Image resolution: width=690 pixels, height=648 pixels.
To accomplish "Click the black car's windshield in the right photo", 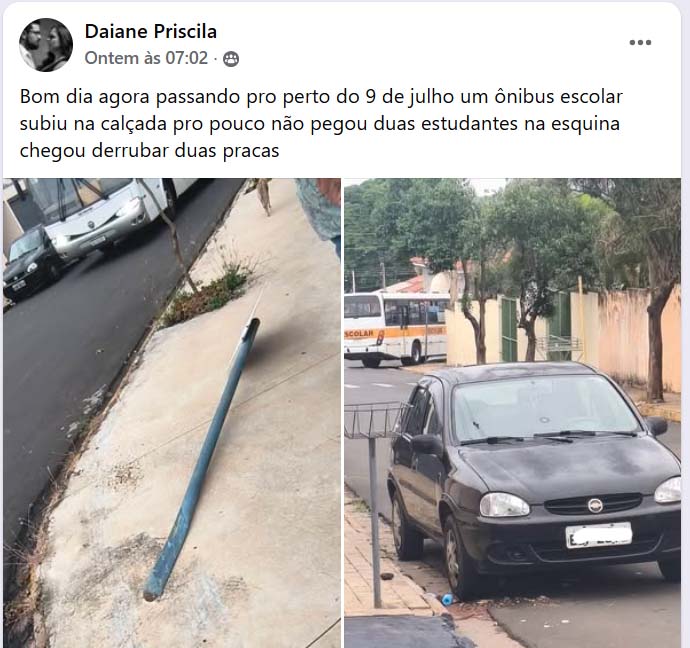I will pyautogui.click(x=545, y=411).
